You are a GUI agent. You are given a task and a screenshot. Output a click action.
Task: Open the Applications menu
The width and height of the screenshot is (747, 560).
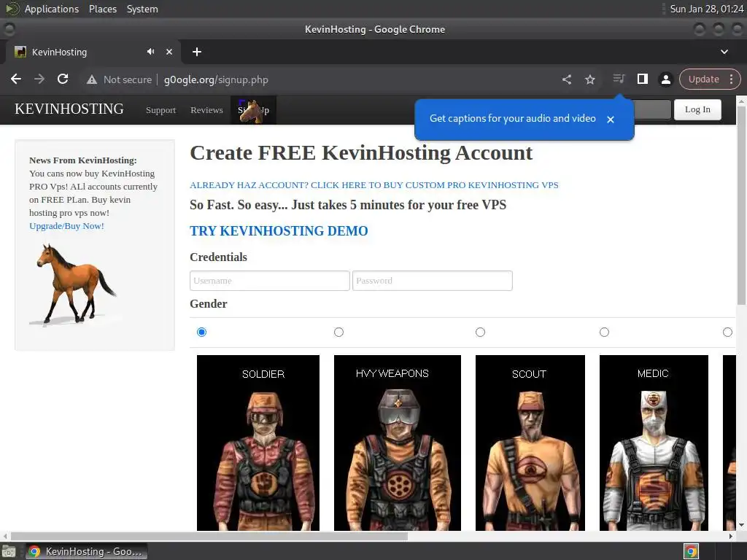click(52, 9)
